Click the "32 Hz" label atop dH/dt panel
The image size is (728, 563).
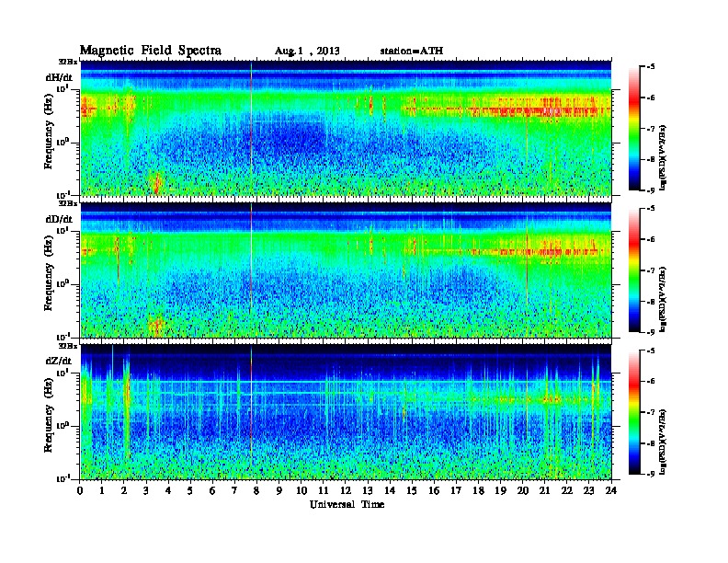tap(68, 62)
